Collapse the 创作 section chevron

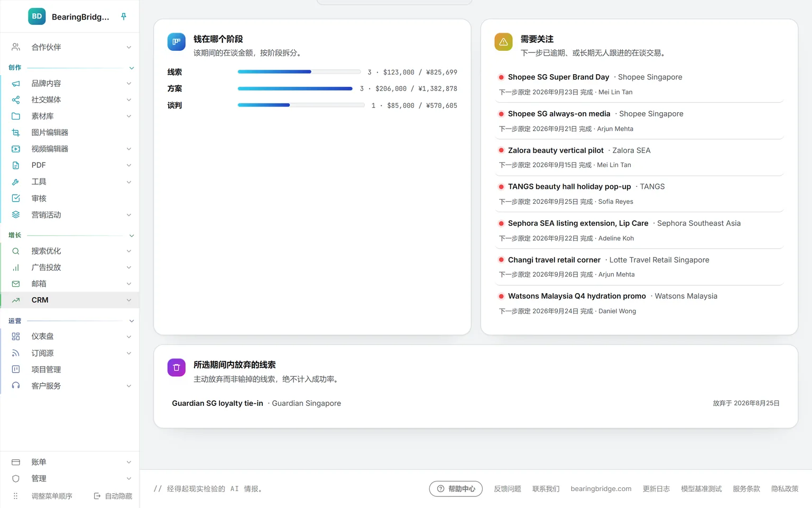[132, 68]
